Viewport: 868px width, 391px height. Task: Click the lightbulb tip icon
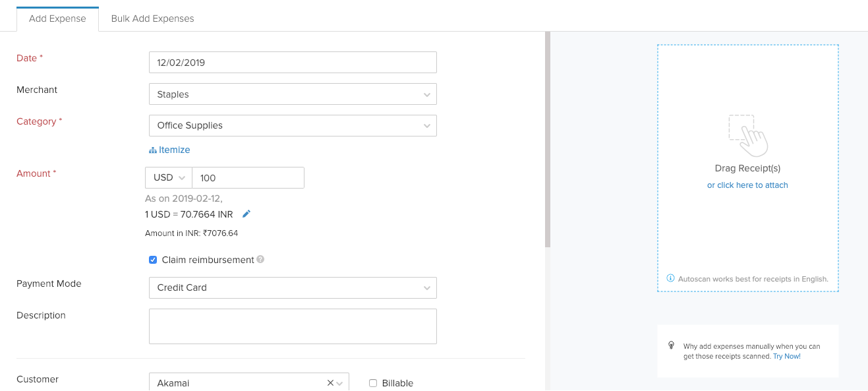[672, 346]
